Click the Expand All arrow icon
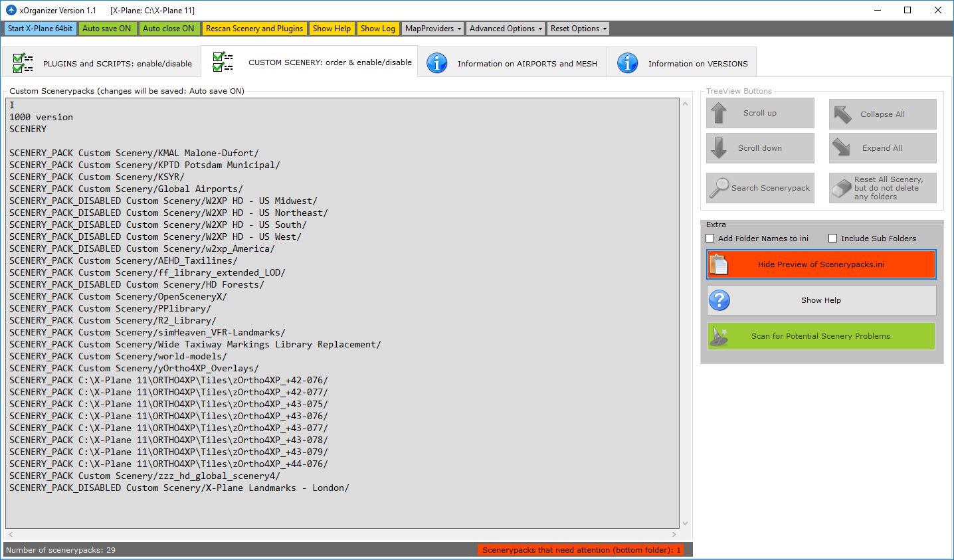Image resolution: width=954 pixels, height=560 pixels. (842, 147)
